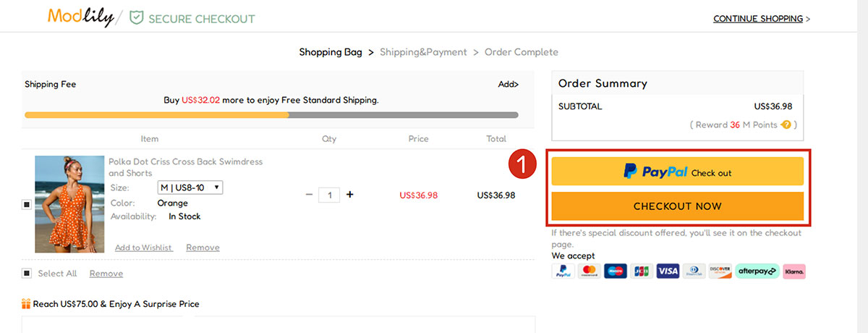Click the Afterpay payment icon
This screenshot has height=333, width=868.
coord(757,271)
